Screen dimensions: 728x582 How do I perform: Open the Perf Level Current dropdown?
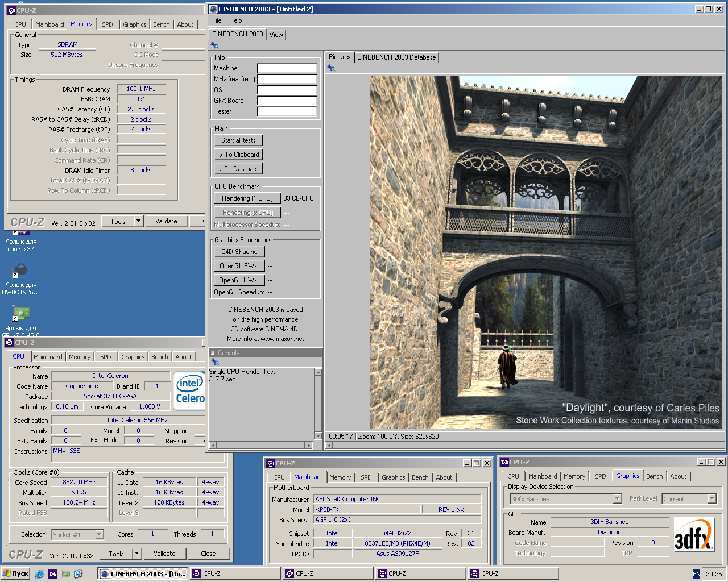point(712,499)
